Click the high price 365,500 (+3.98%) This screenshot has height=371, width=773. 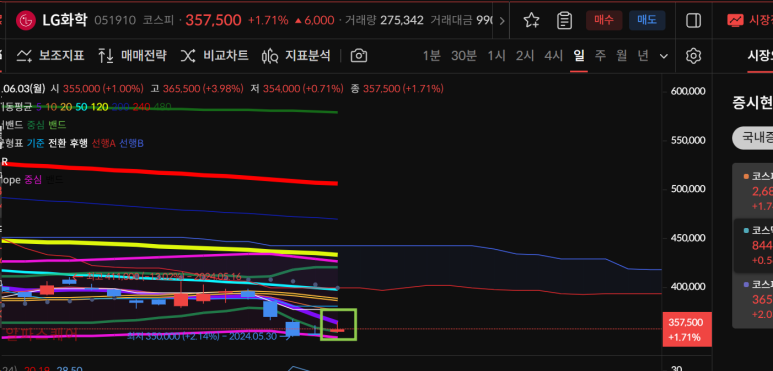(x=203, y=89)
